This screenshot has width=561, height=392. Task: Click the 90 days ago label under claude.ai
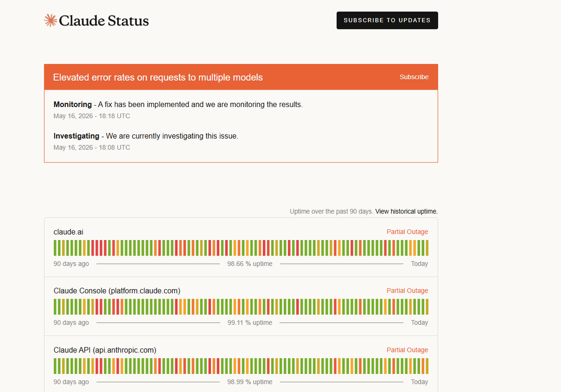point(71,264)
